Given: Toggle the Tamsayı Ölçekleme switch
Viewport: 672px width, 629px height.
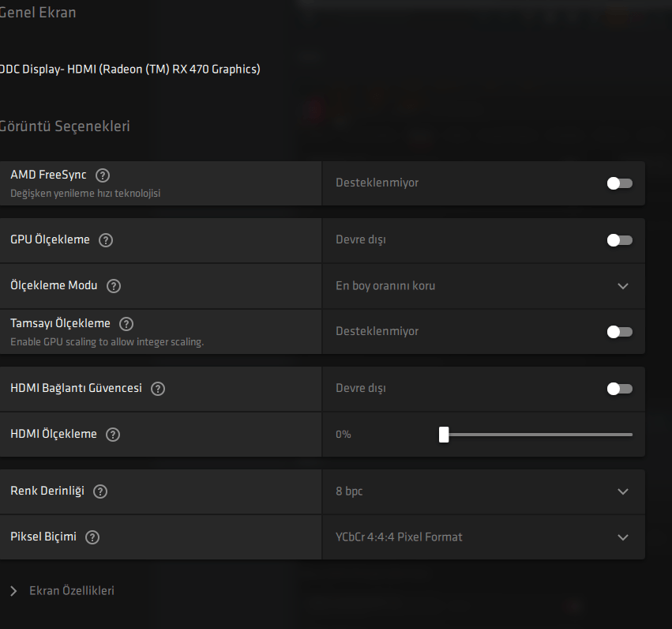Looking at the screenshot, I should click(619, 332).
